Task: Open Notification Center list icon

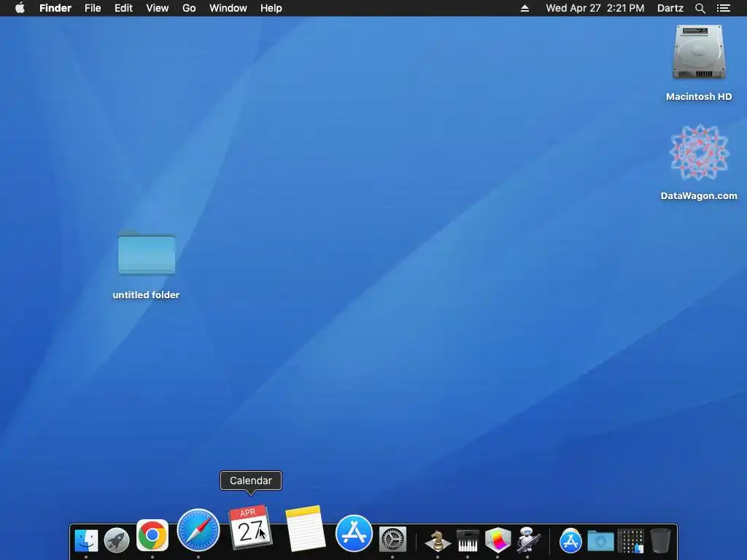Action: coord(724,8)
